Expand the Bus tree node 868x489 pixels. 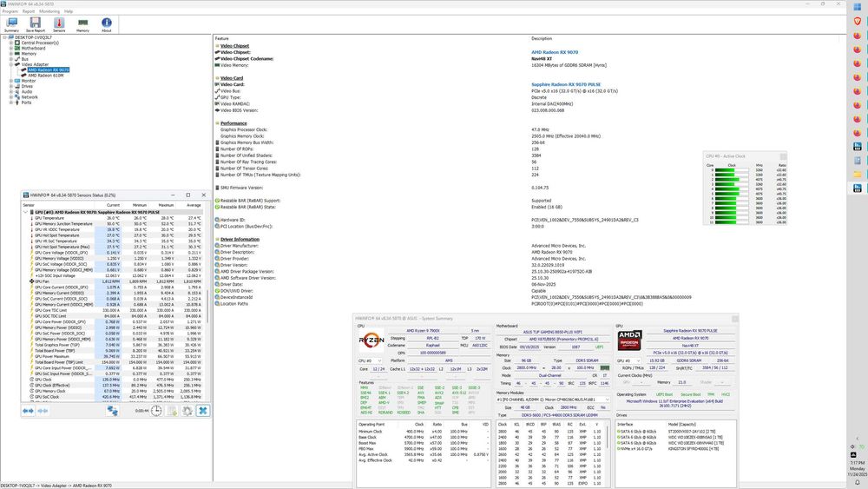(x=10, y=59)
